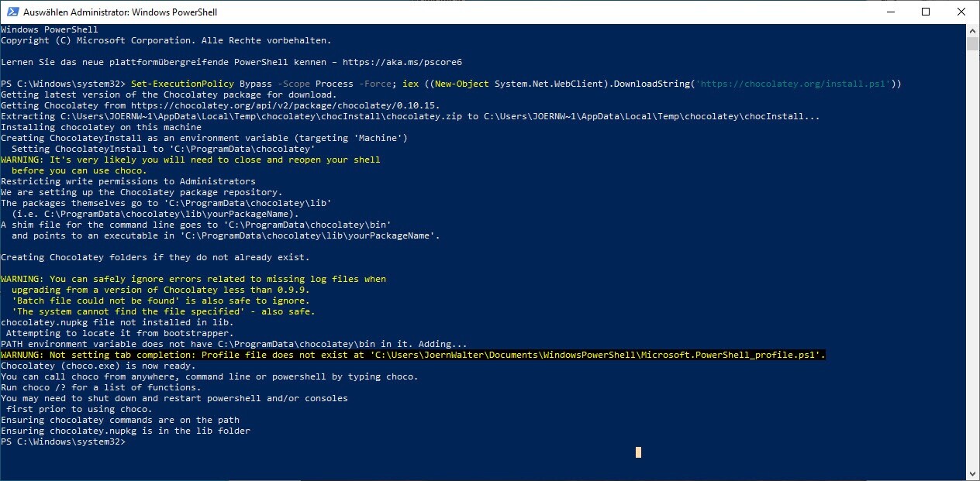Click the PowerShell icon in title bar

coord(10,12)
